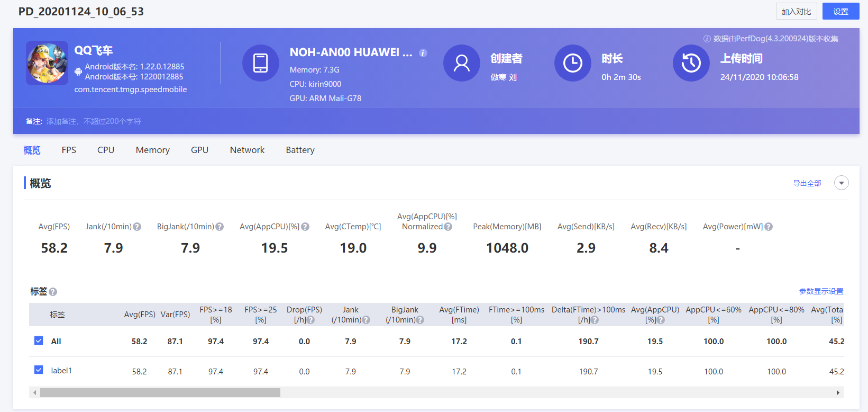Click the 设置 button
Screen dimensions: 868x412
pyautogui.click(x=841, y=11)
